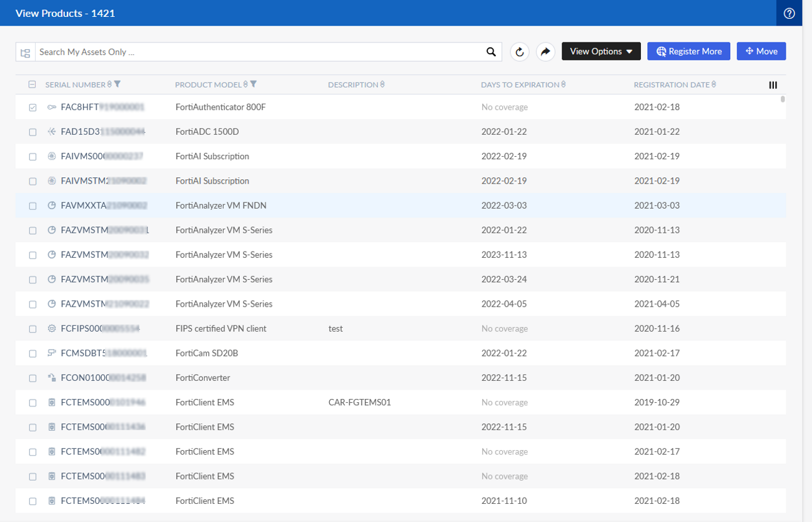812x522 pixels.
Task: Click the 'View Products - 1421' title
Action: click(65, 13)
